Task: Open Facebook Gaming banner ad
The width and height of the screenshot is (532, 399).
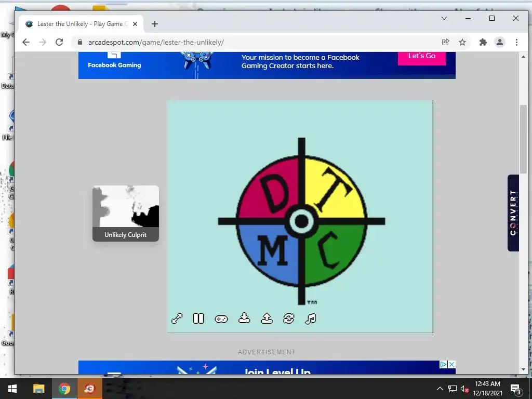Action: tap(267, 65)
